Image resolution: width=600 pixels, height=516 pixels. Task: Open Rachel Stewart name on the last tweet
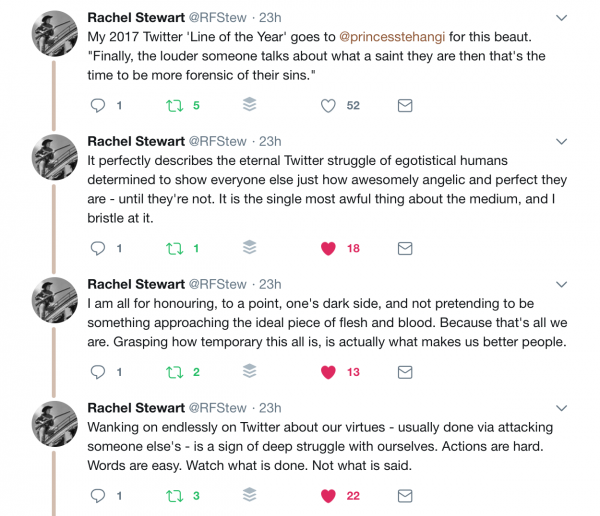coord(136,407)
